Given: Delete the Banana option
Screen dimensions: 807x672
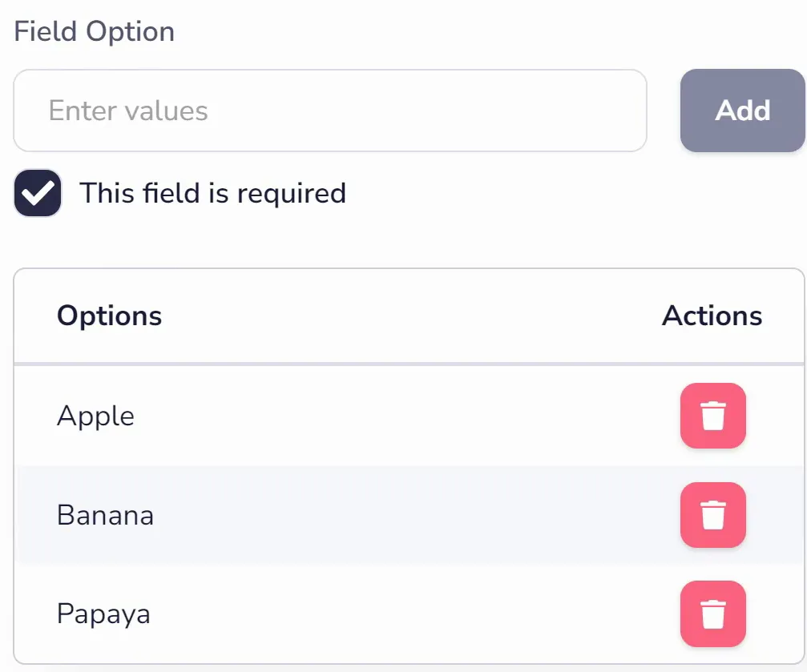Looking at the screenshot, I should 712,515.
